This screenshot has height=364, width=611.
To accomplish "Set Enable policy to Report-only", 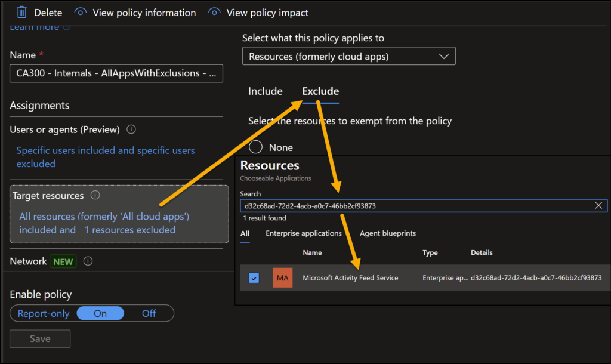I will [44, 313].
